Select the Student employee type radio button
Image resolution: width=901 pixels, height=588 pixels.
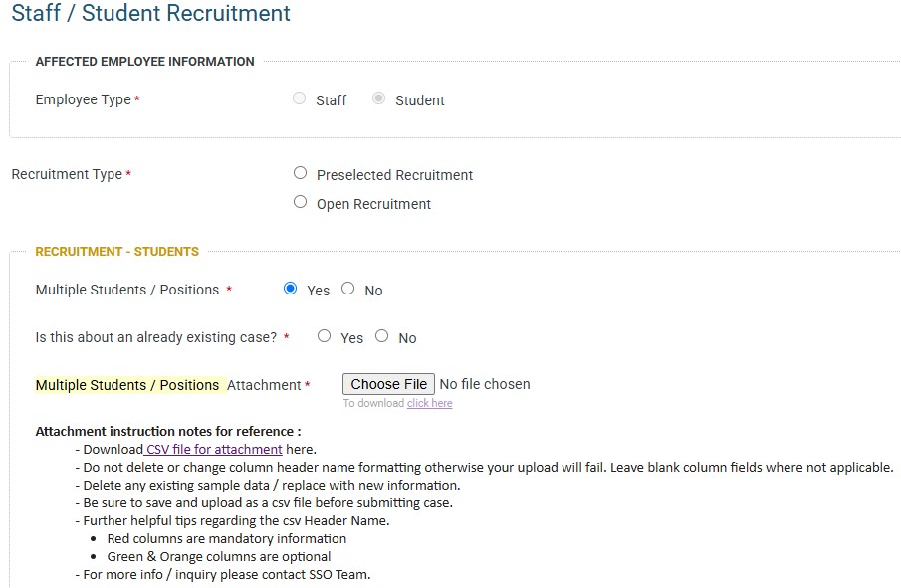(378, 99)
